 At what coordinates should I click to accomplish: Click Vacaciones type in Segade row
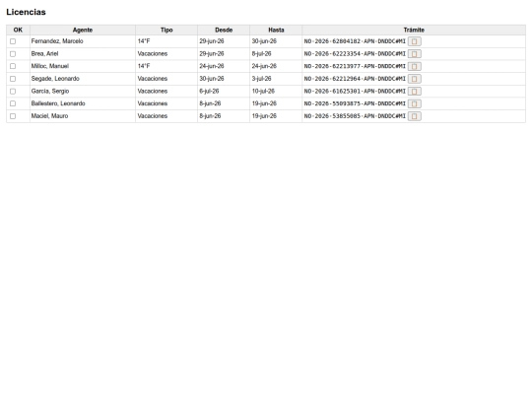pos(153,79)
